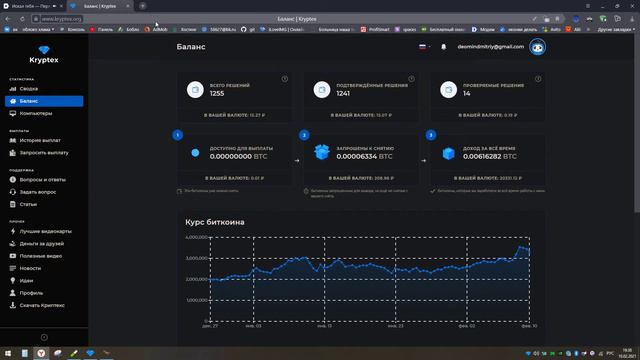Click the browser back arrow

point(8,19)
